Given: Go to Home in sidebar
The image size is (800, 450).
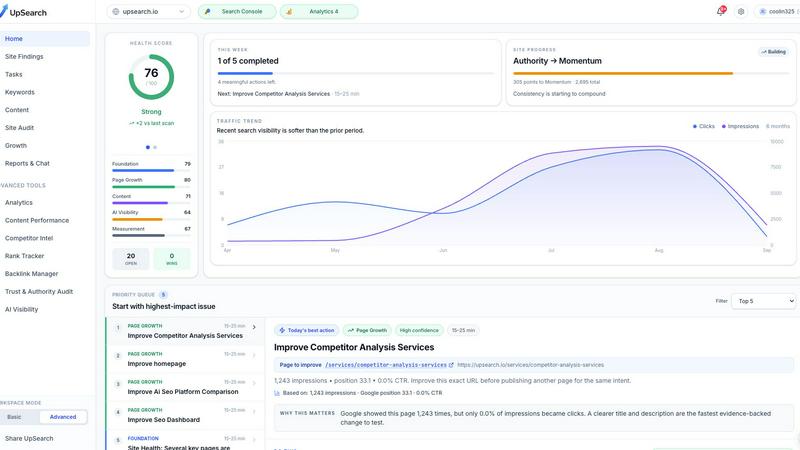Looking at the screenshot, I should tap(45, 39).
